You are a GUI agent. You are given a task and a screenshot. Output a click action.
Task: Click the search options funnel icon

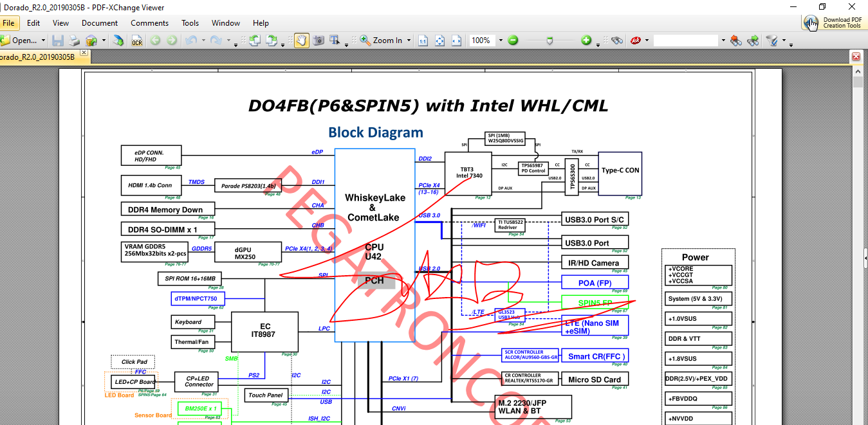[x=771, y=40]
